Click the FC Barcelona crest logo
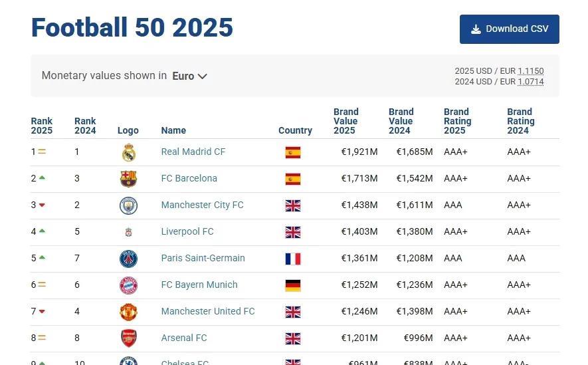Viewport: 588px width, 365px height. point(128,179)
